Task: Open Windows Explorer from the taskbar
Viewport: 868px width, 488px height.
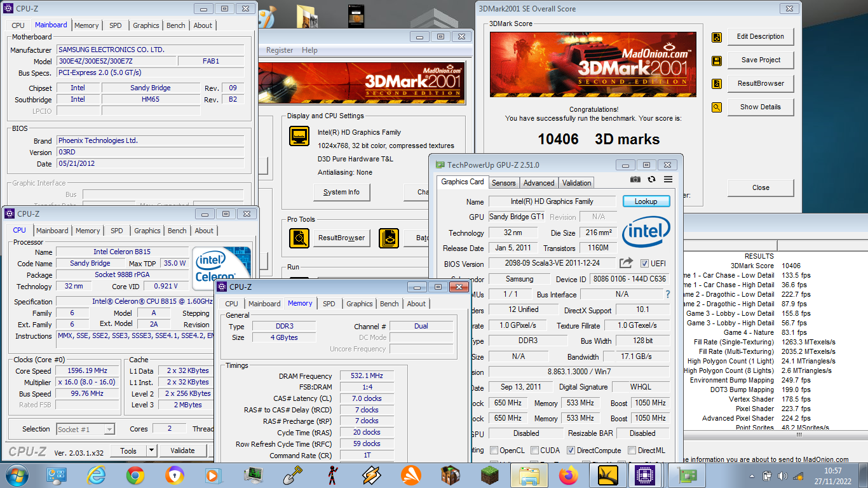Action: coord(529,475)
